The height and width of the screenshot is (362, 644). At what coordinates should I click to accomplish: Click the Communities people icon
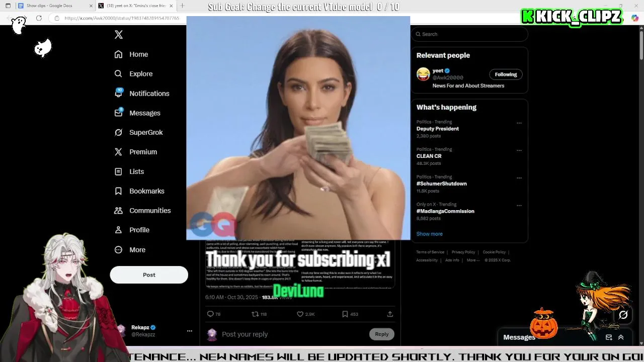click(118, 211)
